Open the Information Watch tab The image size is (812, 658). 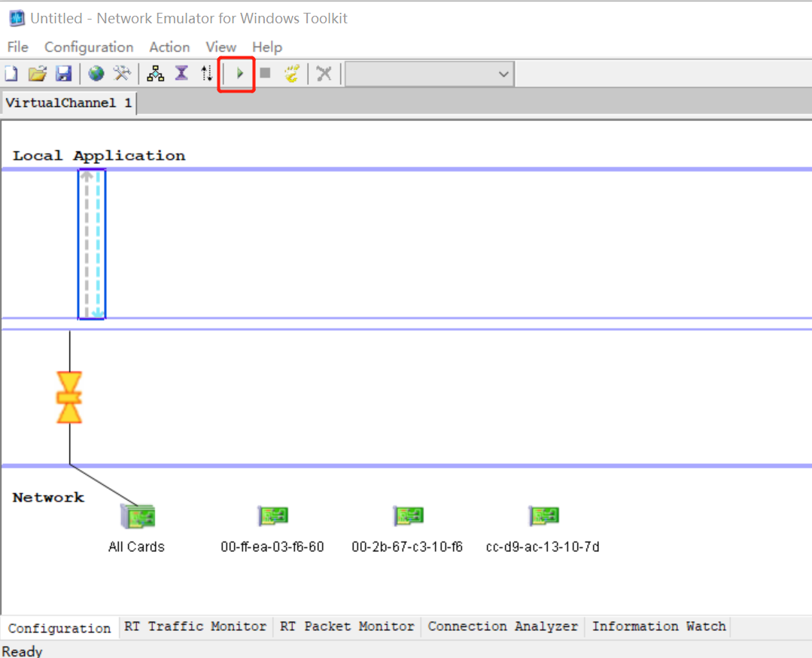pyautogui.click(x=658, y=626)
